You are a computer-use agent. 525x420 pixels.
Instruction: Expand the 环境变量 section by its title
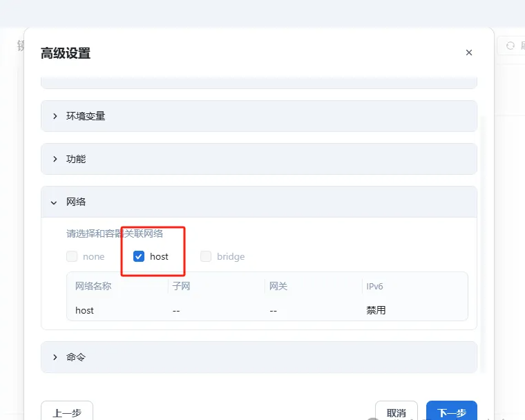(86, 116)
